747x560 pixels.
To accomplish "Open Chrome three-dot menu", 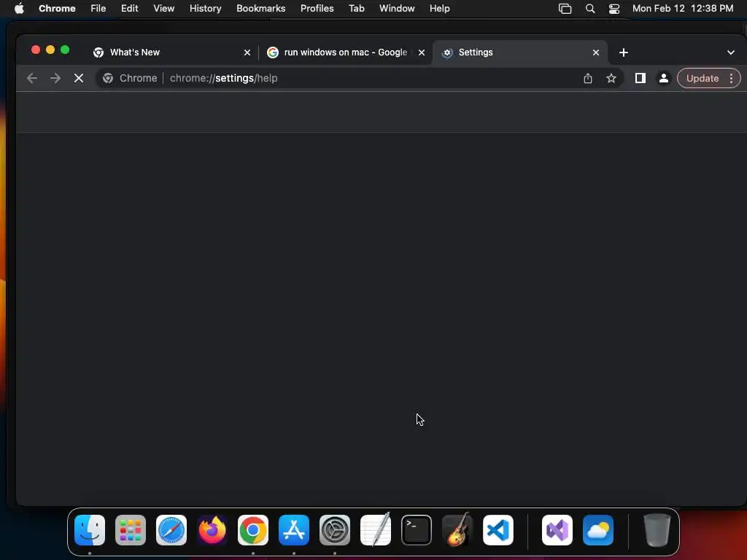I will (731, 78).
